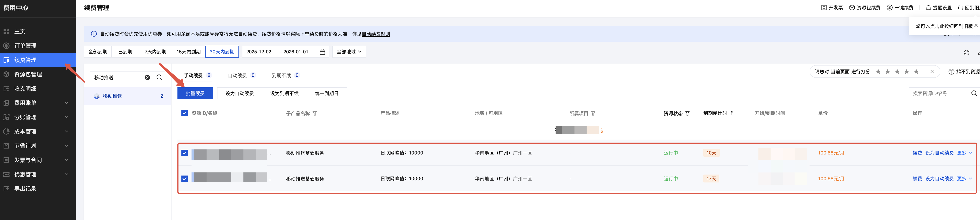Screen dimensions: 980x220
Task: Click the 子产品名称 filter icon
Action: click(315, 114)
